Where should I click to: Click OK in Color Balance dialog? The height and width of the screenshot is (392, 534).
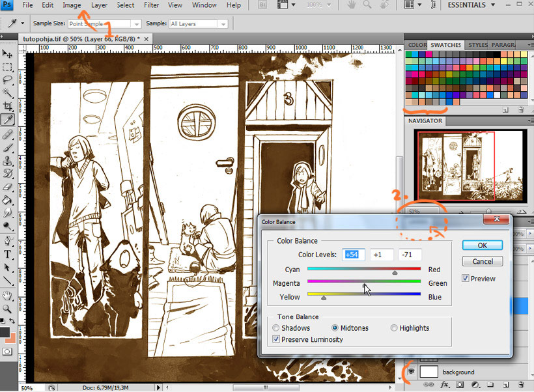[482, 245]
